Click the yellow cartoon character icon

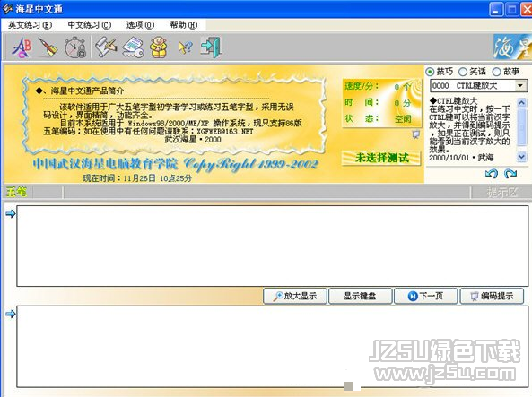(x=159, y=47)
